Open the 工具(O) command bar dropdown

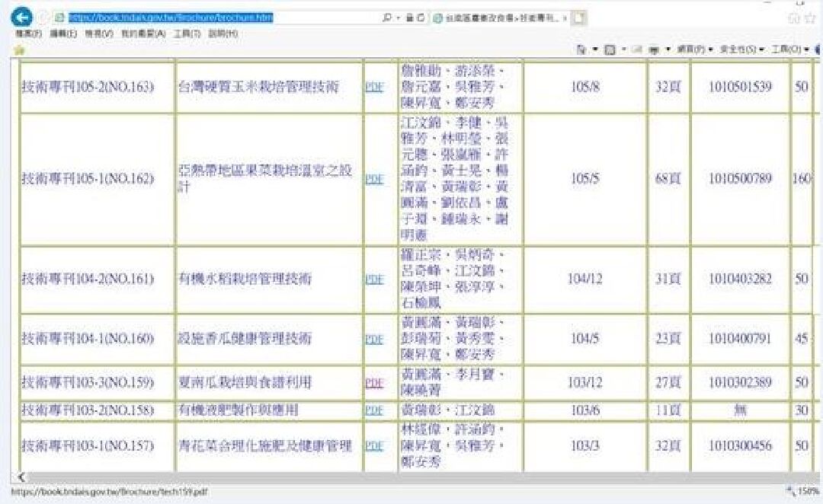(x=788, y=49)
